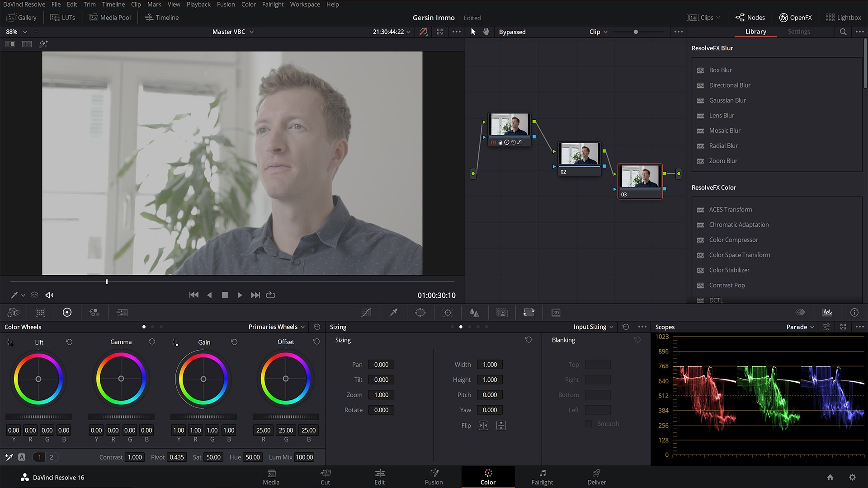This screenshot has width=868, height=488.
Task: Toggle loop playback in transport controls
Action: (270, 295)
